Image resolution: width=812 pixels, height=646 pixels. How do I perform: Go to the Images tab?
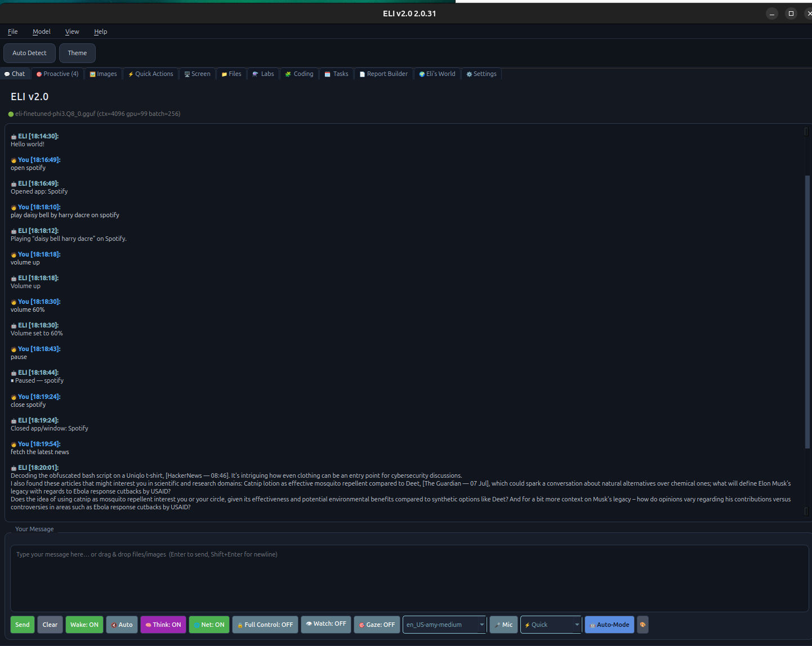pyautogui.click(x=104, y=74)
